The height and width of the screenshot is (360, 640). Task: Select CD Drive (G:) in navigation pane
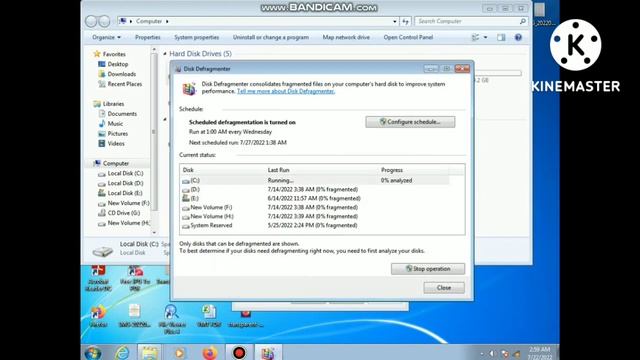click(123, 213)
